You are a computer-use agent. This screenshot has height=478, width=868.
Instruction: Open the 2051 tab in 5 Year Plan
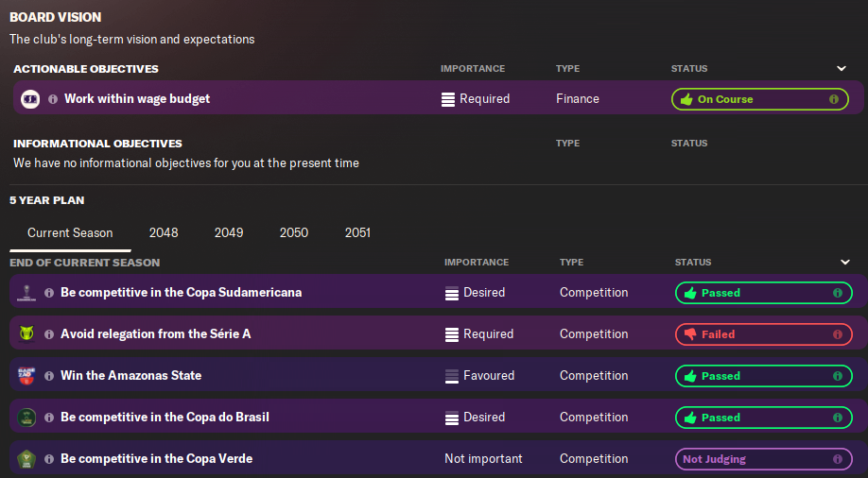pos(357,233)
